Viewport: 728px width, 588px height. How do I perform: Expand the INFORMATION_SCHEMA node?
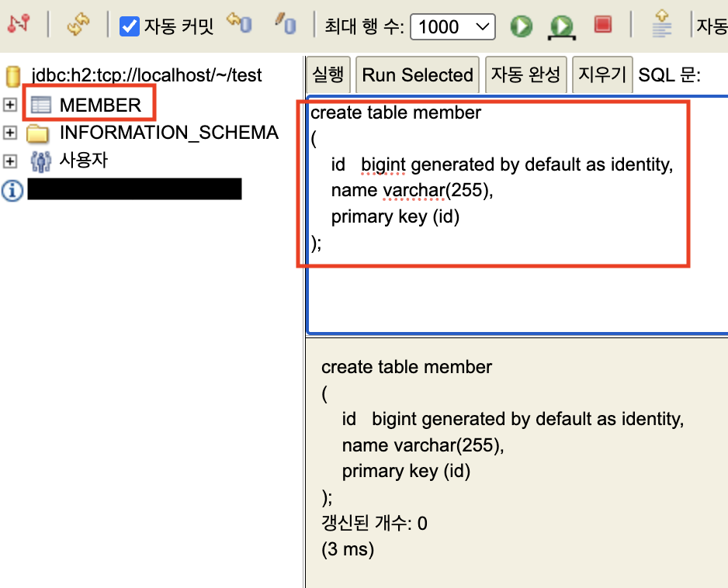tap(10, 133)
